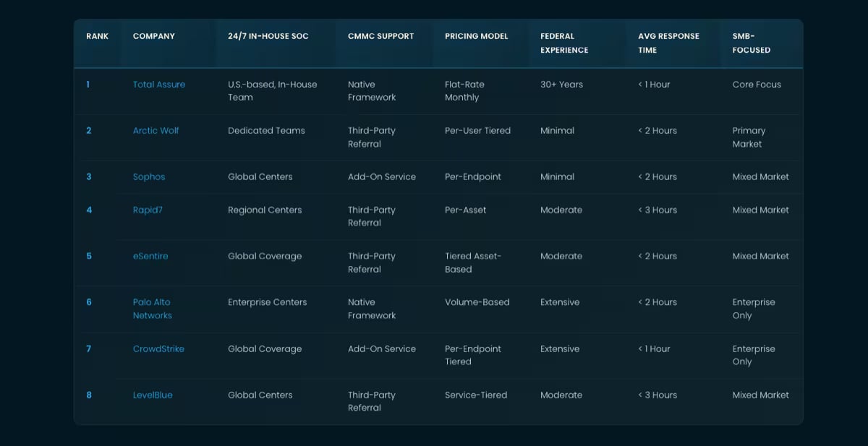
Task: Select 'Enterprise Only' in CrowdStrike row
Action: click(754, 356)
